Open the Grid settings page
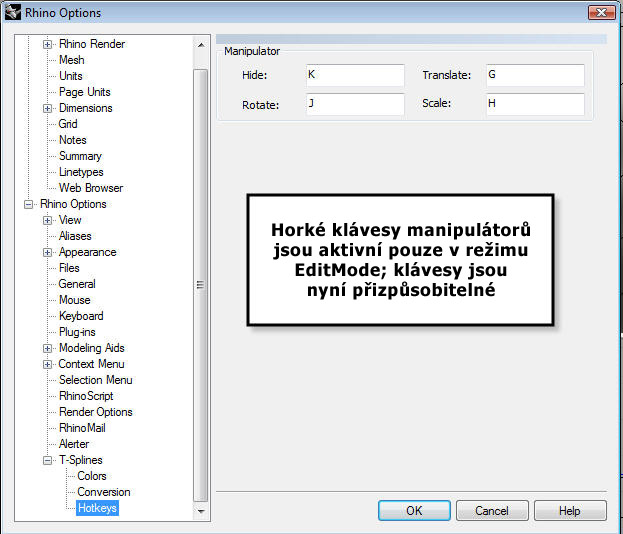The width and height of the screenshot is (623, 534). (x=68, y=124)
